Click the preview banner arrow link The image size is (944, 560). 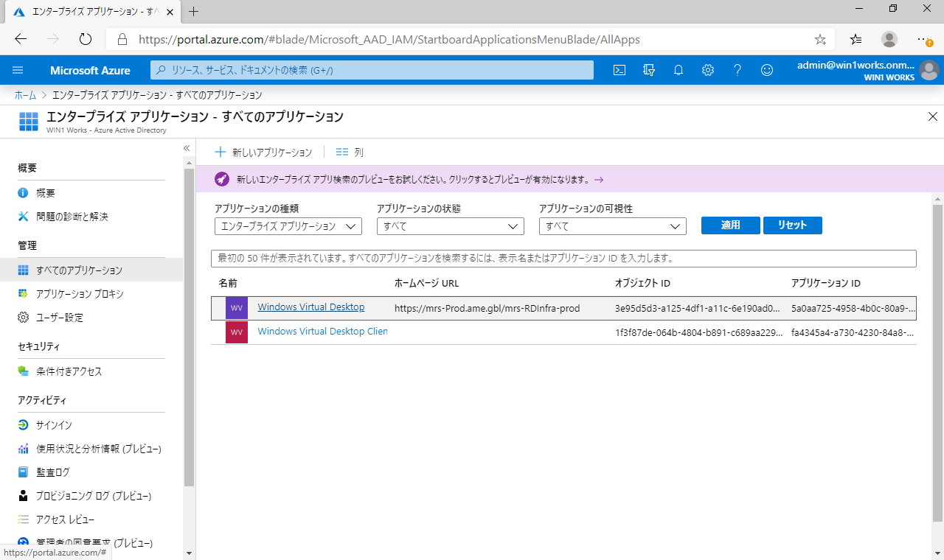(x=599, y=179)
